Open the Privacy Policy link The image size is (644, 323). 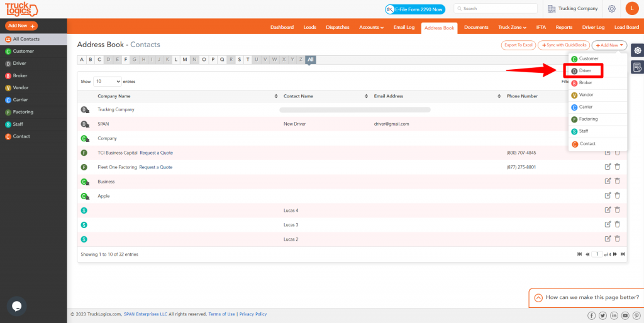[253, 314]
